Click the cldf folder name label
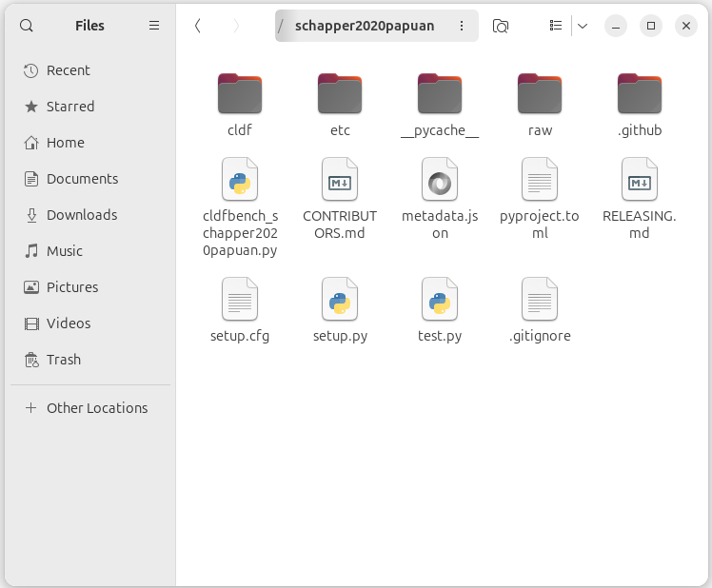 coord(240,130)
